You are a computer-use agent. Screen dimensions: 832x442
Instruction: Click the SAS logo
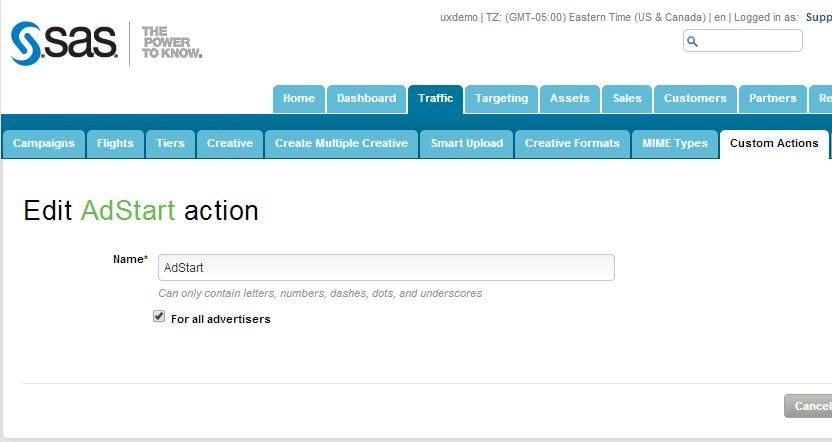tap(64, 44)
